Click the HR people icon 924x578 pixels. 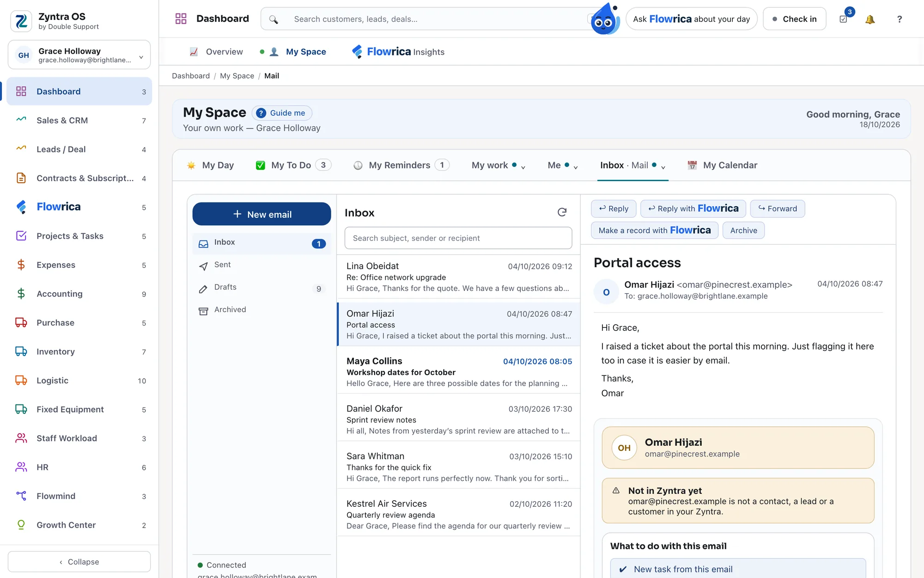21,467
